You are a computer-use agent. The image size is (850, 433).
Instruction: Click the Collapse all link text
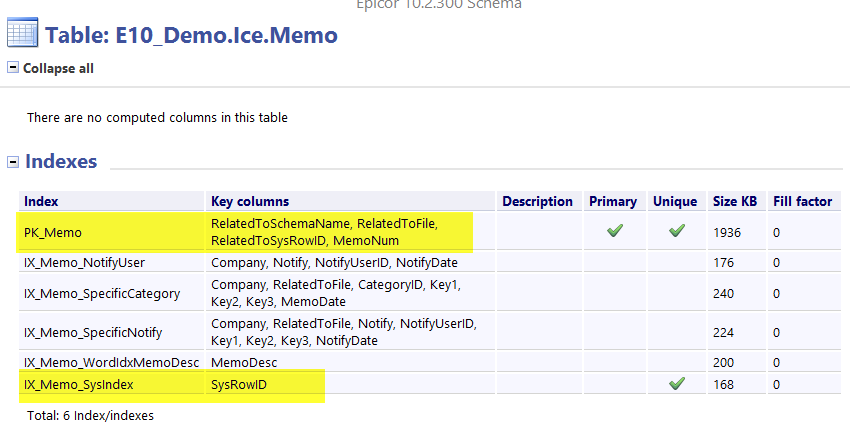click(58, 68)
